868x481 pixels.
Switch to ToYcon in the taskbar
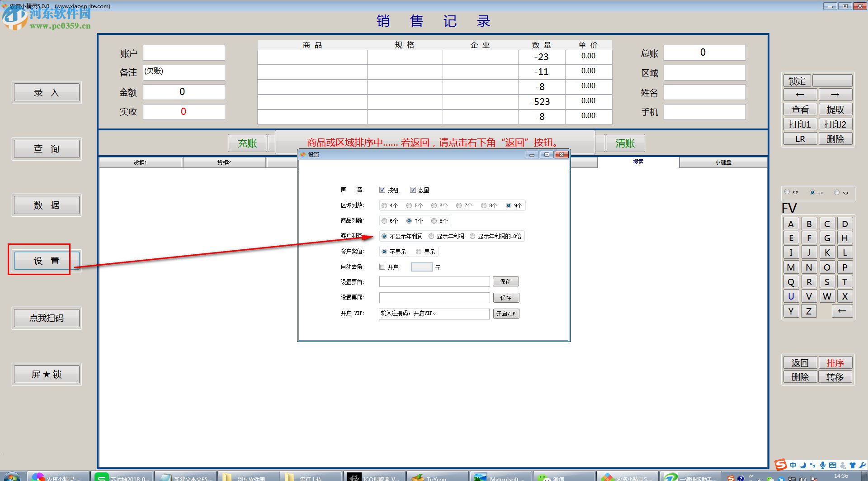pyautogui.click(x=437, y=477)
